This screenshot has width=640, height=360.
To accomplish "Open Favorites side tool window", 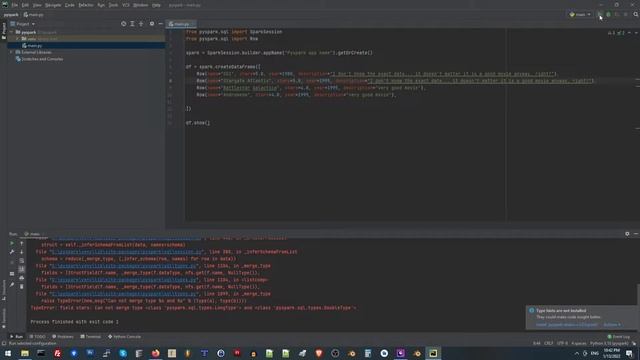I will coord(4,318).
